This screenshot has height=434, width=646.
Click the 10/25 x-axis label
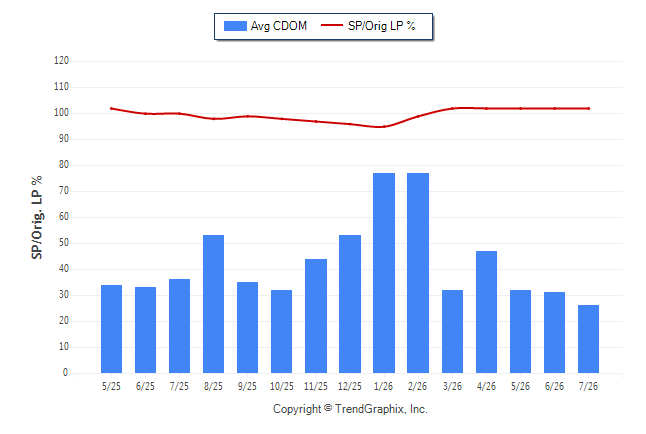(x=282, y=386)
